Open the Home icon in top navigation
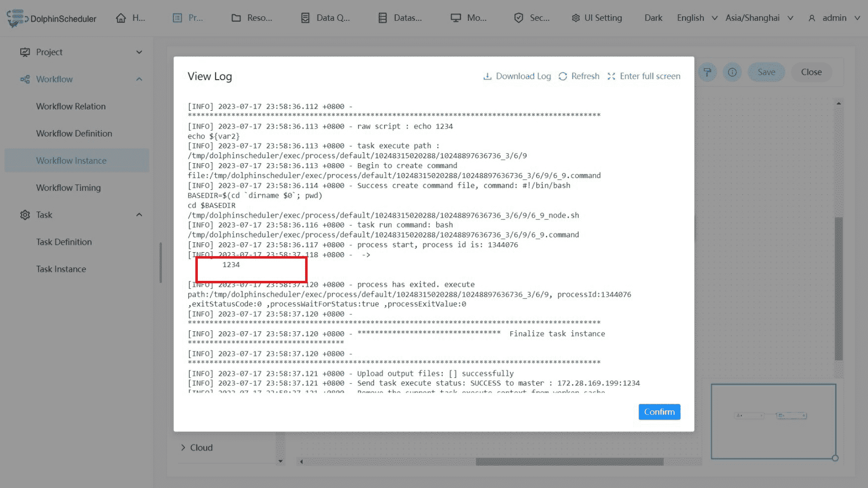868x488 pixels. 121,18
